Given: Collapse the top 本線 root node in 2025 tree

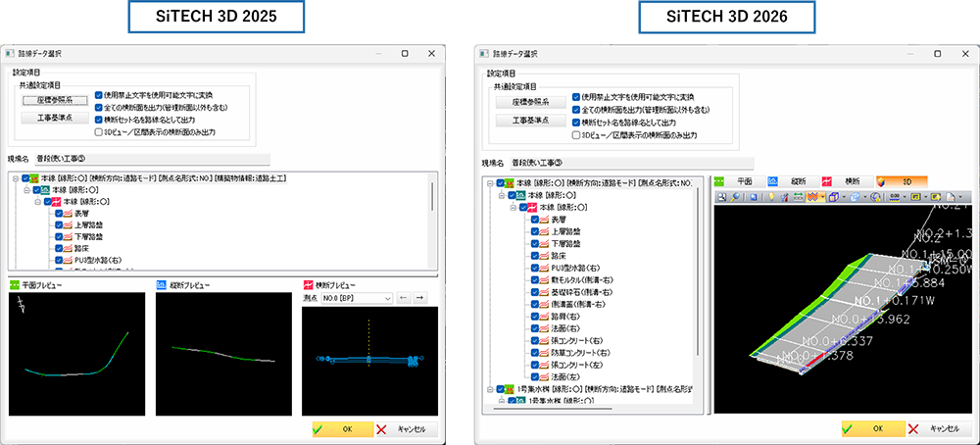Looking at the screenshot, I should (15, 178).
